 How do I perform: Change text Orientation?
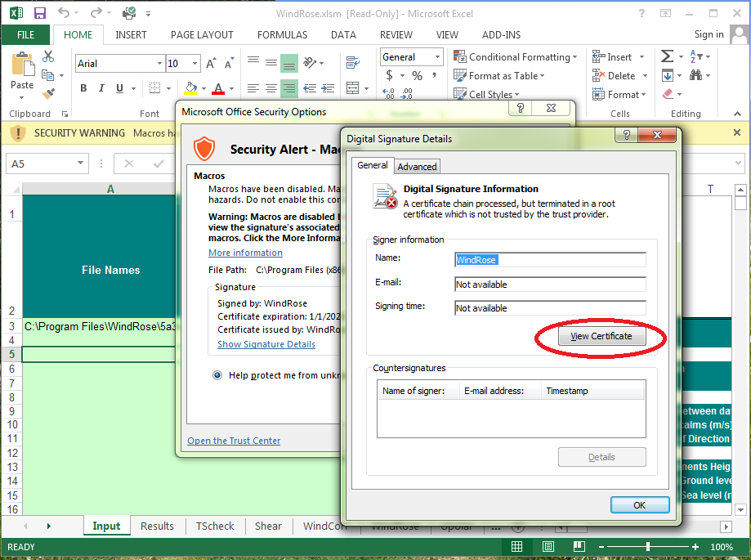[x=310, y=63]
